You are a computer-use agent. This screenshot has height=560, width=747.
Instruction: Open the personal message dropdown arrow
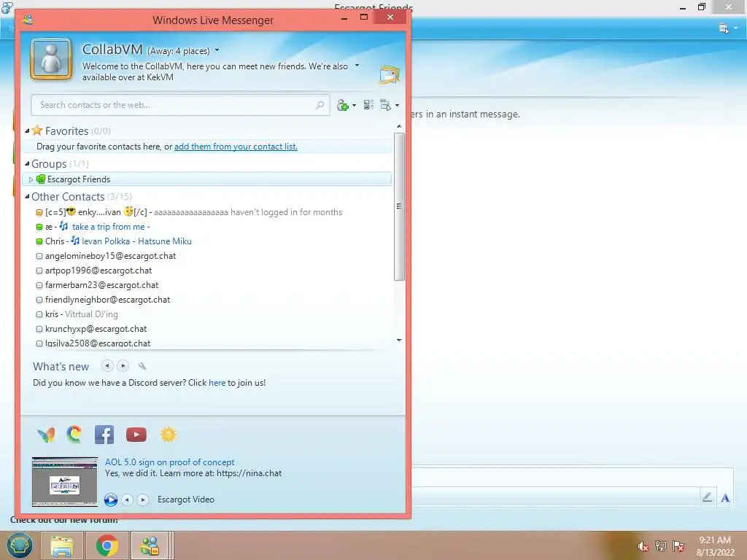pos(357,66)
